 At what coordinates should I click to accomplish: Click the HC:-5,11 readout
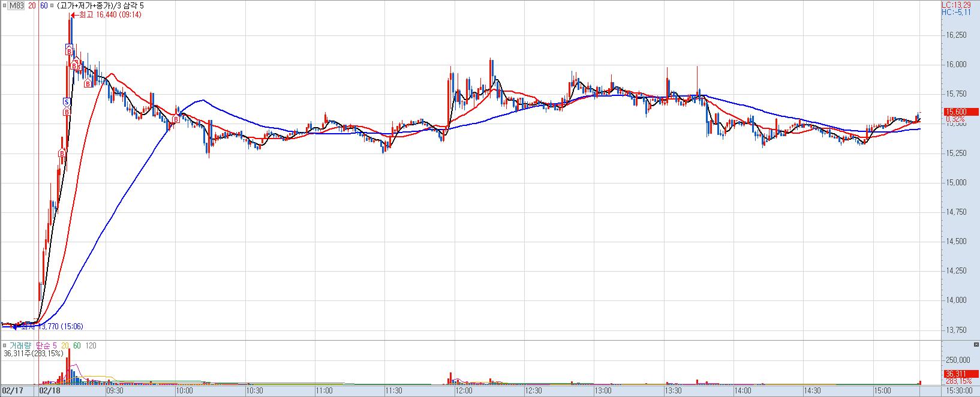point(956,11)
